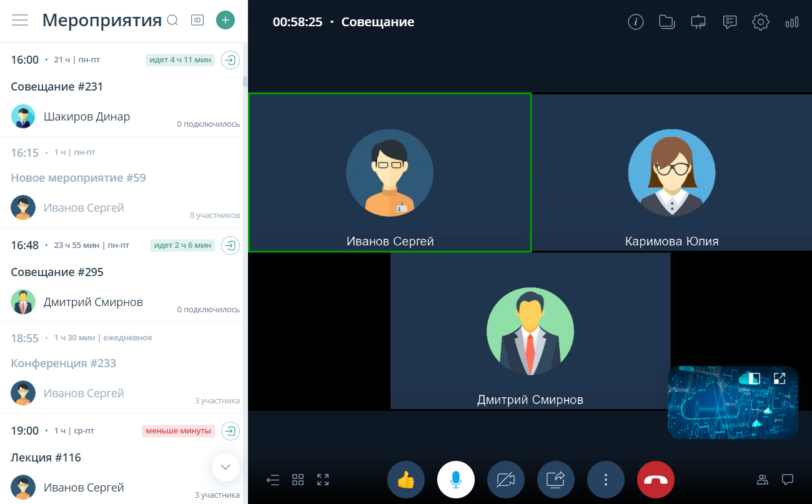This screenshot has width=812, height=504.
Task: Expand the self-view video thumbnail
Action: [x=779, y=378]
